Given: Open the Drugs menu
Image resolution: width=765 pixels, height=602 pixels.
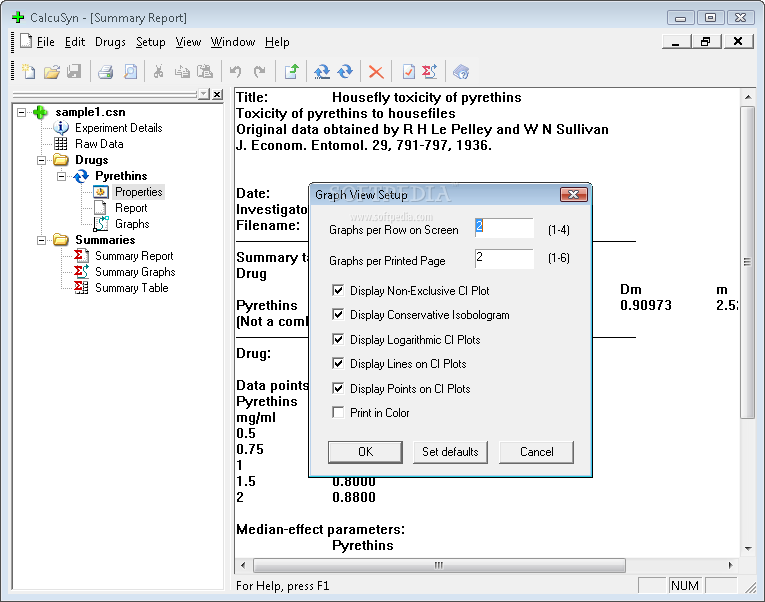Looking at the screenshot, I should click(110, 42).
